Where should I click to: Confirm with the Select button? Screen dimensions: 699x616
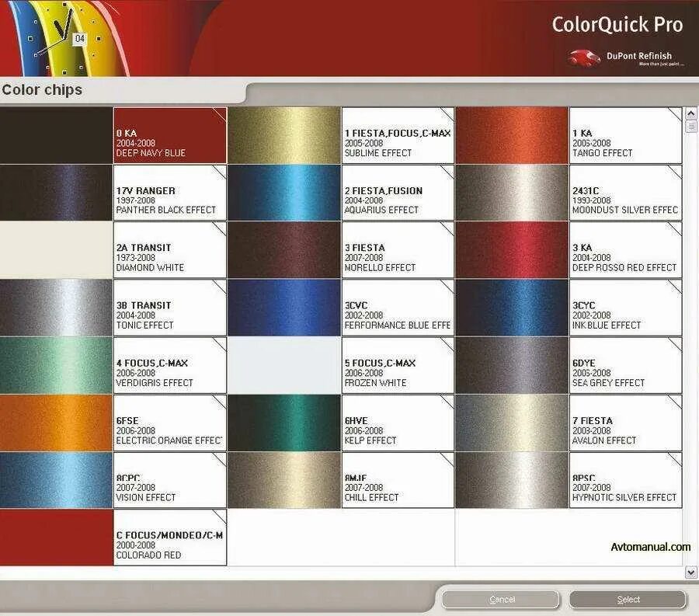click(628, 600)
